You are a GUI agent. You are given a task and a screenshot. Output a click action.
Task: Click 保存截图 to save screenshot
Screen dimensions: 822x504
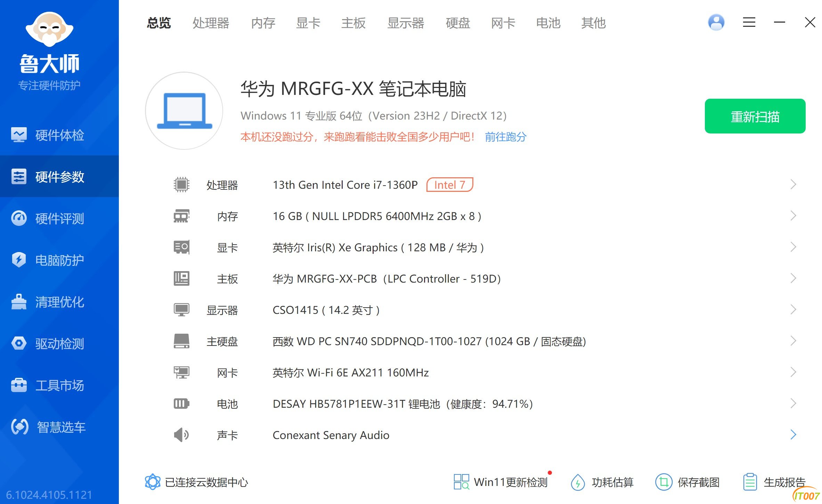[687, 482]
